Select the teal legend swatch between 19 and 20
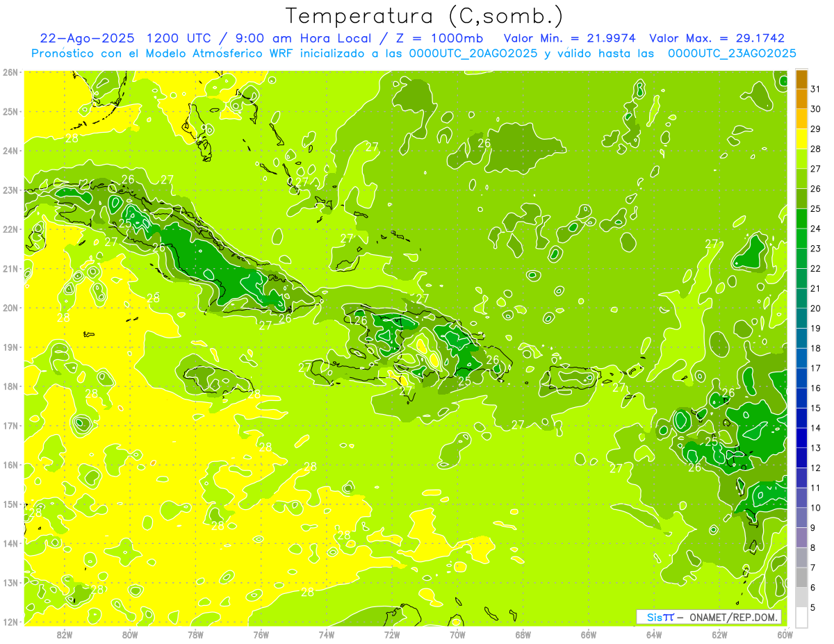Image resolution: width=834 pixels, height=644 pixels. [801, 319]
